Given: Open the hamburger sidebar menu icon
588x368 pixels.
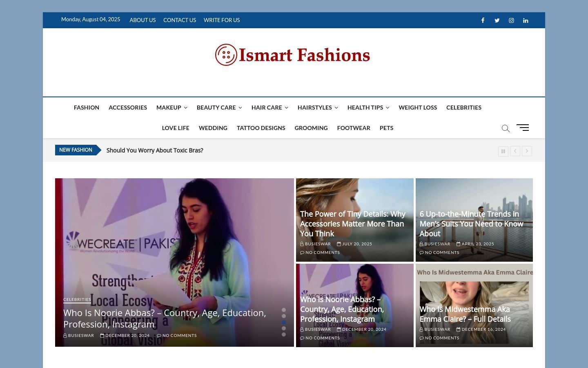Looking at the screenshot, I should (523, 128).
